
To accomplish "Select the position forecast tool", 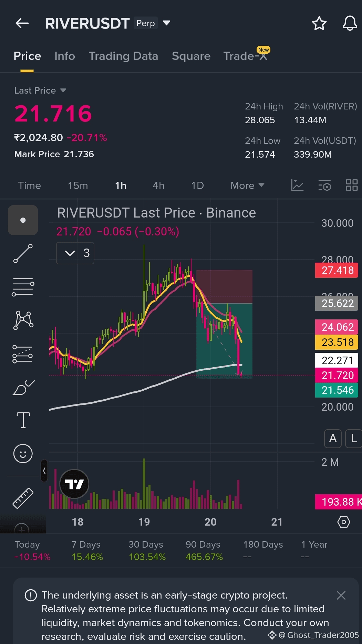I will pyautogui.click(x=23, y=354).
